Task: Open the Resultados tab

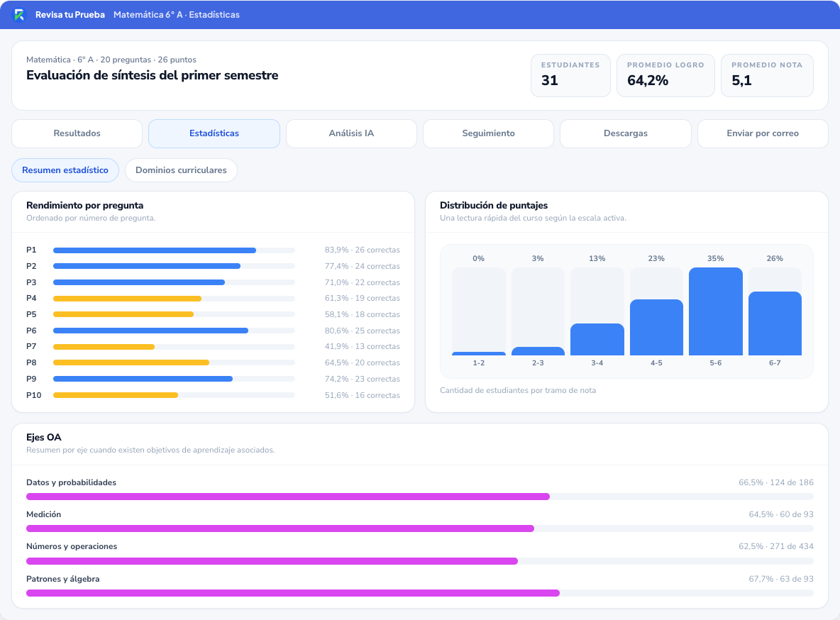Action: (77, 133)
